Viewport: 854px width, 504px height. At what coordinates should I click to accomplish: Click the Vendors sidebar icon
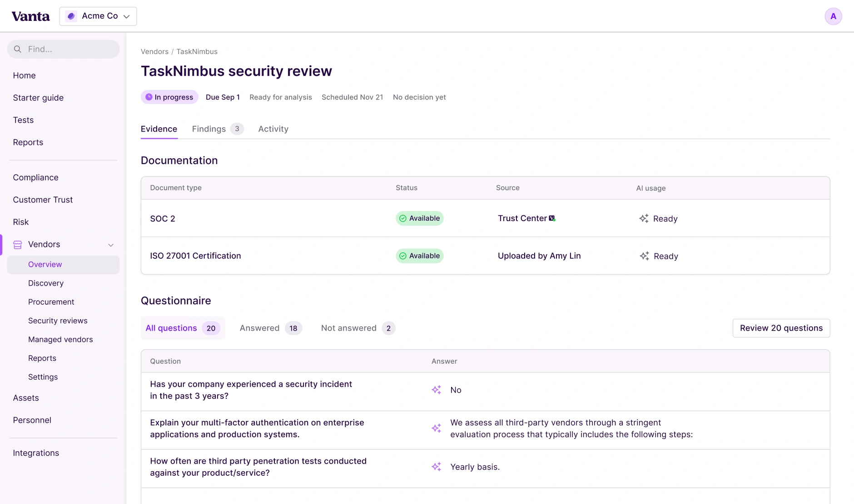coord(18,245)
